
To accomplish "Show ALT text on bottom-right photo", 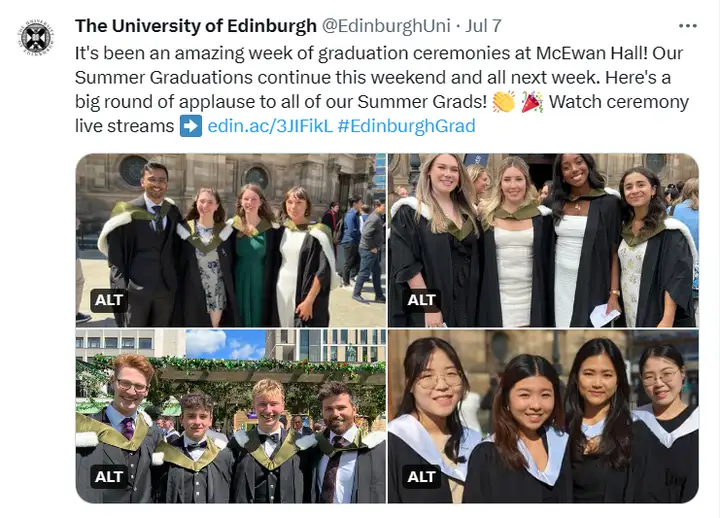I will pos(421,477).
